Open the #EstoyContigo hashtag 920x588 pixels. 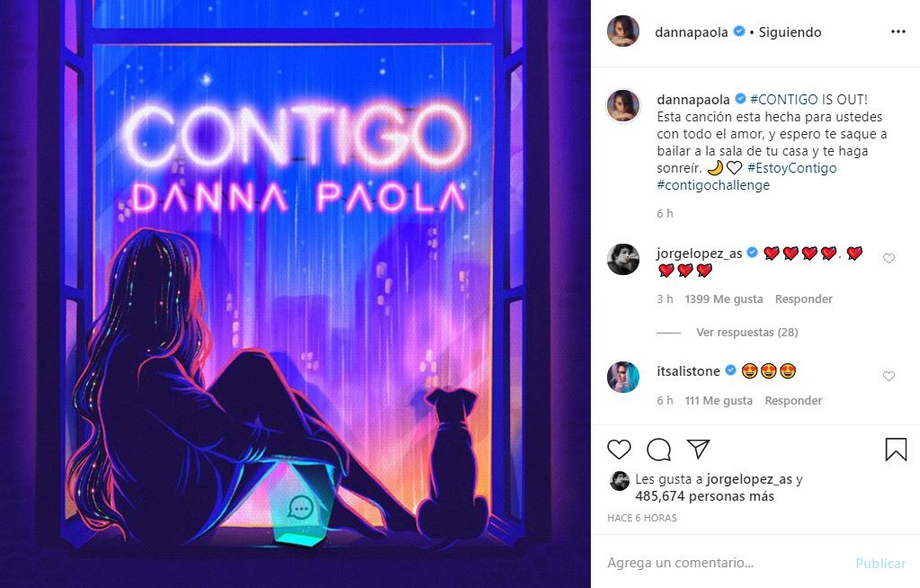coord(792,168)
